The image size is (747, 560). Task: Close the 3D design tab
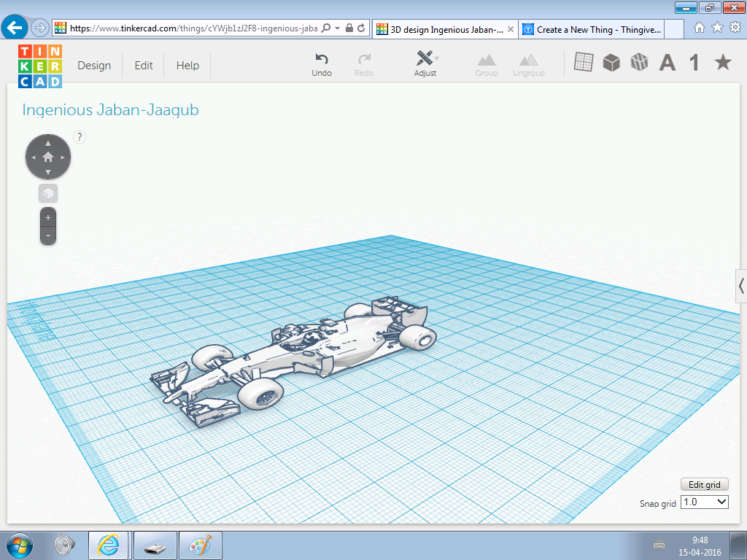pos(510,29)
